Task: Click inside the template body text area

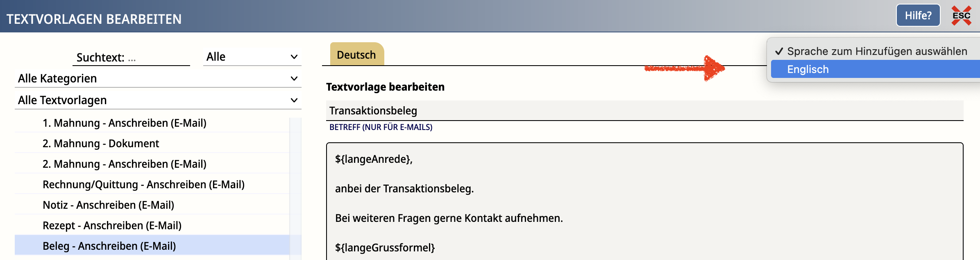Action: tap(644, 201)
